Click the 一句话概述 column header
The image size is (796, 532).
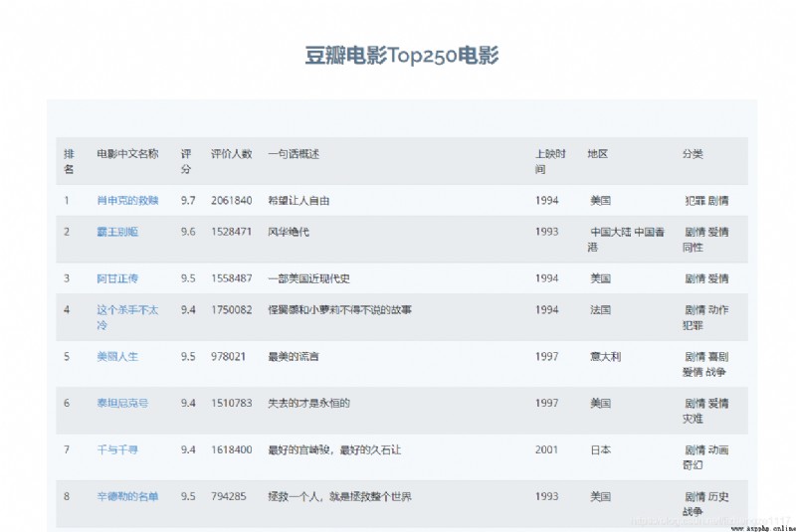coord(294,154)
